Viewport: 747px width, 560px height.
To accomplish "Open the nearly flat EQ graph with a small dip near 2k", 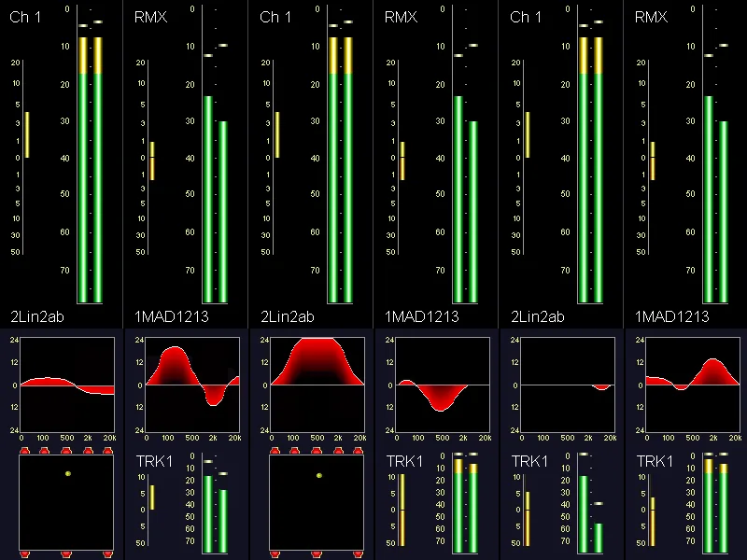I will tap(568, 384).
